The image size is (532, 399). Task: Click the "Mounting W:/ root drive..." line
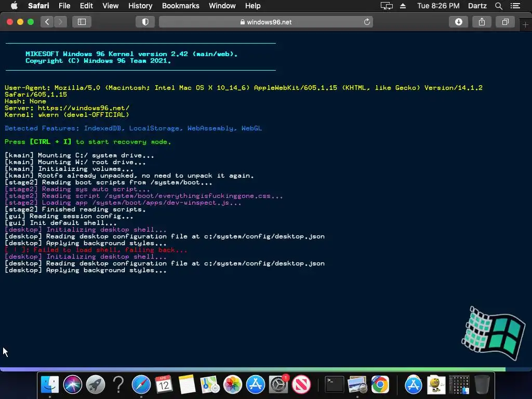[75, 162]
